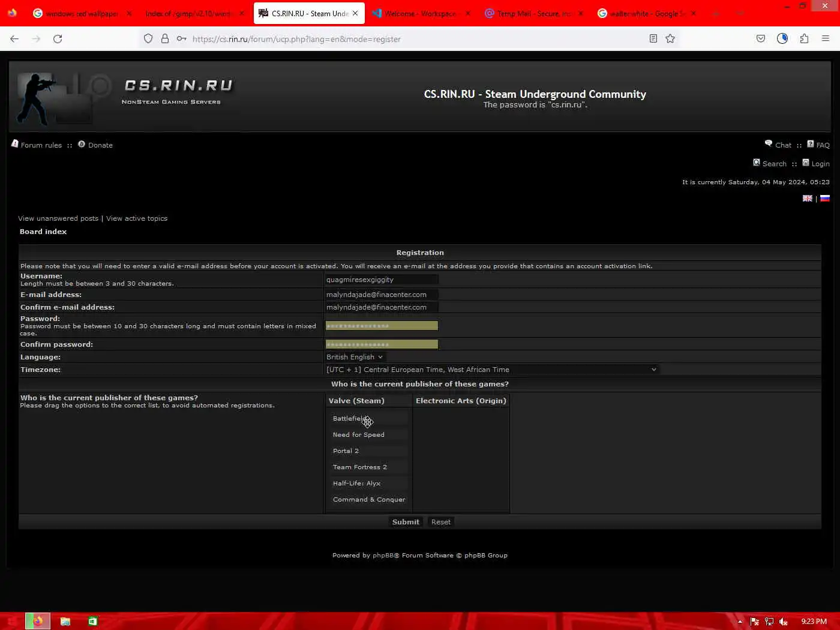840x630 pixels.
Task: Open View active topics link
Action: coord(137,218)
